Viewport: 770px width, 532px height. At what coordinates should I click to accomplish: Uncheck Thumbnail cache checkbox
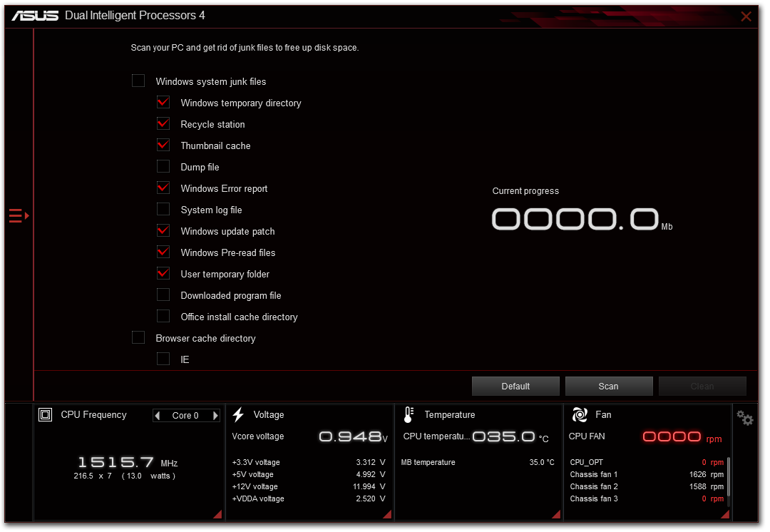click(x=163, y=145)
